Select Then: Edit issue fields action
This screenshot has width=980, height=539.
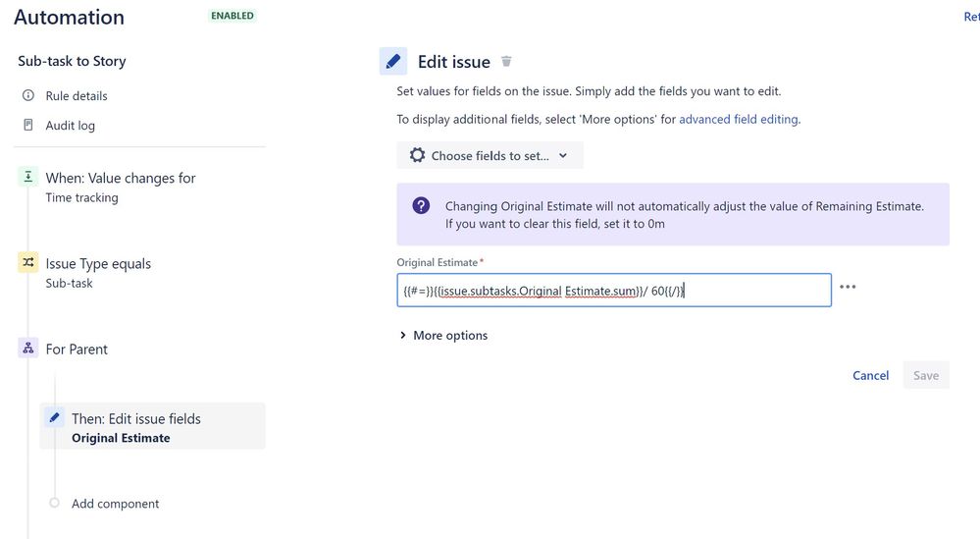pyautogui.click(x=152, y=426)
